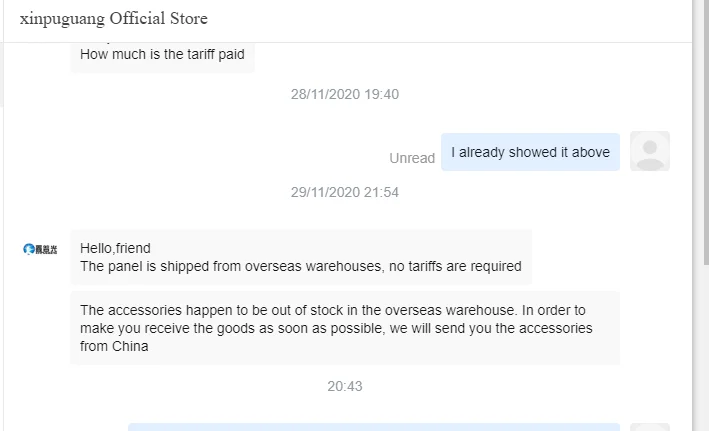Click the xinpuguang store logo avatar
This screenshot has height=431, width=709.
pyautogui.click(x=40, y=248)
